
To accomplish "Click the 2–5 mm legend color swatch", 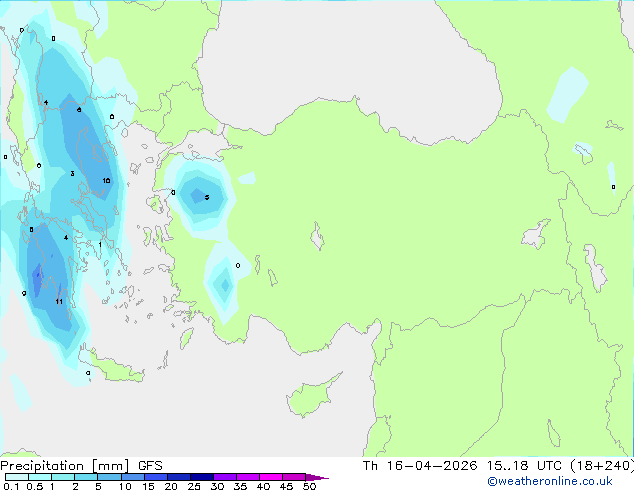I will 86,477.
